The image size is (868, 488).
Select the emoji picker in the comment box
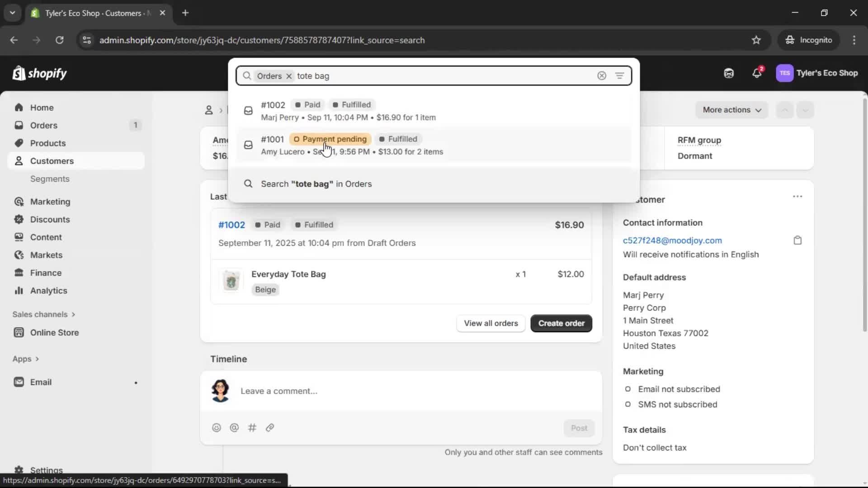tap(216, 427)
